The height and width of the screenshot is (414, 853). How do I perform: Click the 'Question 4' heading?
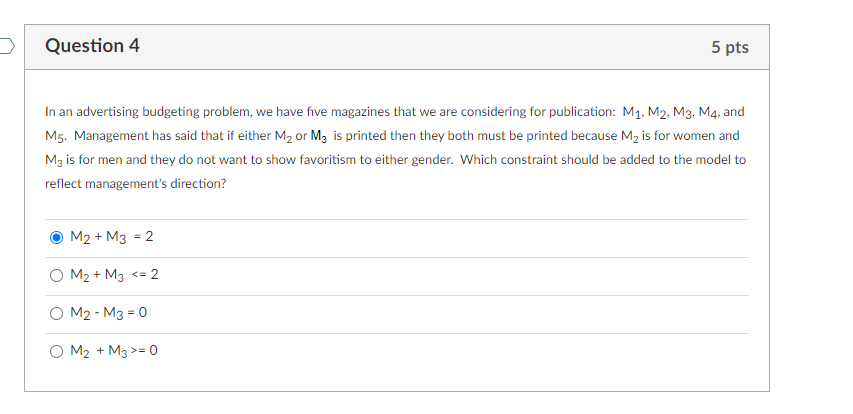(92, 46)
